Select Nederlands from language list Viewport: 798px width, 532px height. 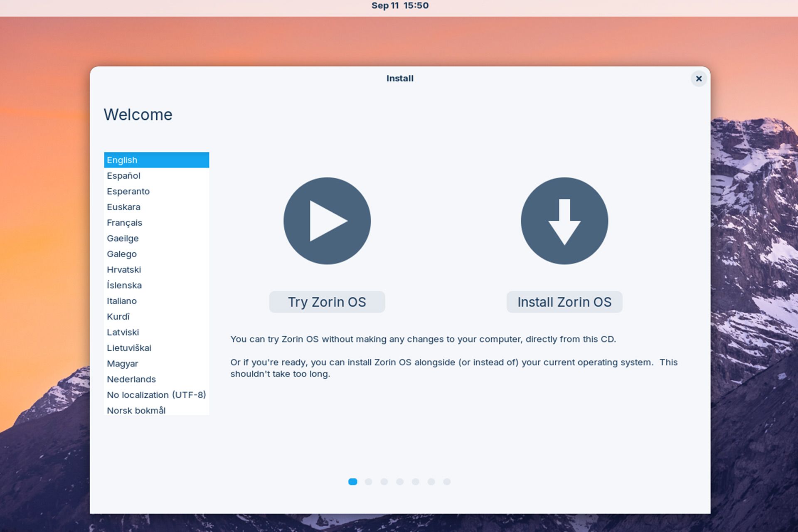131,379
